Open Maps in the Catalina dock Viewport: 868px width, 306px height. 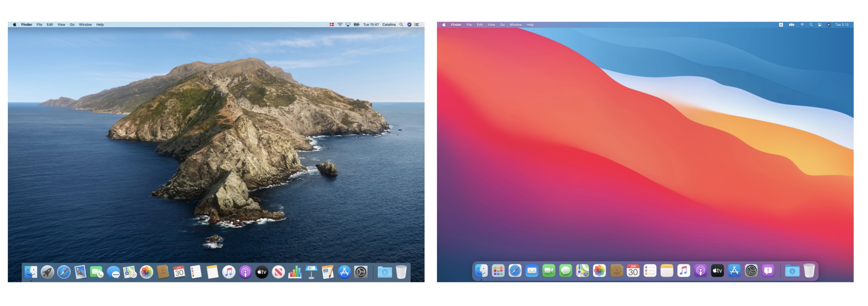(x=130, y=272)
